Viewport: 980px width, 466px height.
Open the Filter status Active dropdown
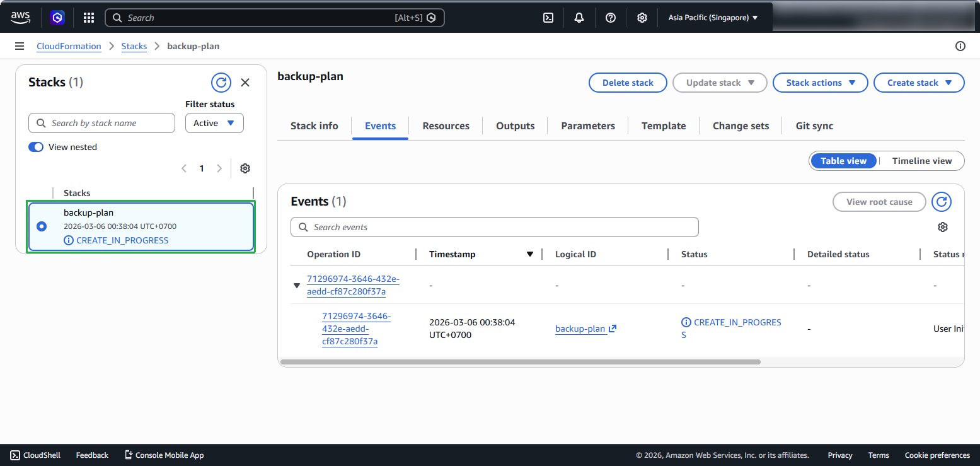click(x=214, y=123)
